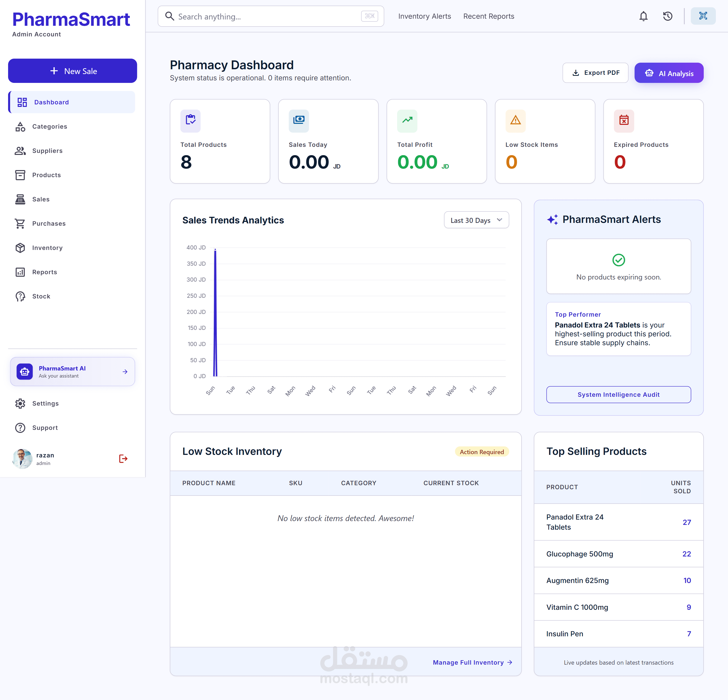The width and height of the screenshot is (728, 700).
Task: Click the red logout icon beside razan
Action: pos(123,459)
